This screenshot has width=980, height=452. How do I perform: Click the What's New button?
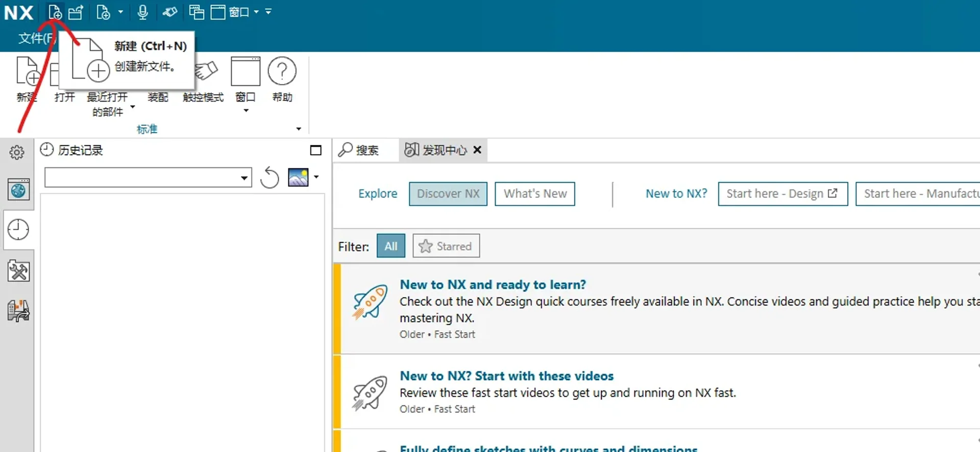click(x=534, y=194)
